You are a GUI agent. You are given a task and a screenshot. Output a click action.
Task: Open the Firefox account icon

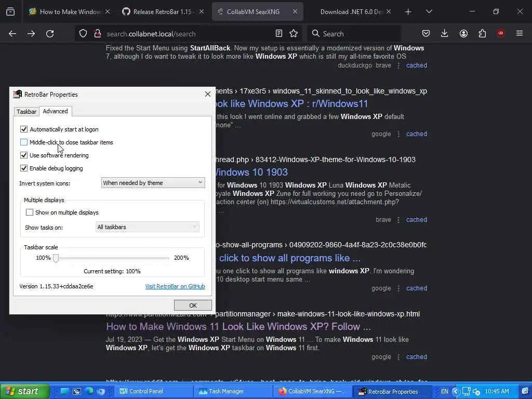pos(463,33)
